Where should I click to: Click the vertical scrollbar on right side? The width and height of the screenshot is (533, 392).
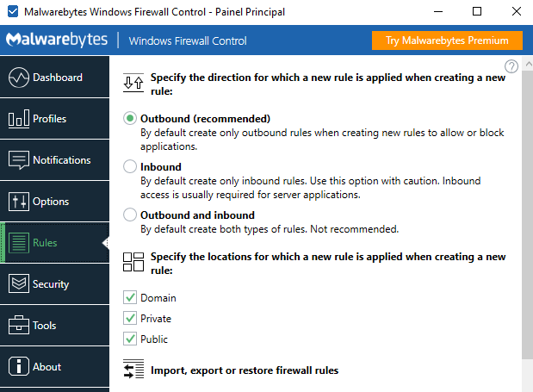(x=527, y=215)
